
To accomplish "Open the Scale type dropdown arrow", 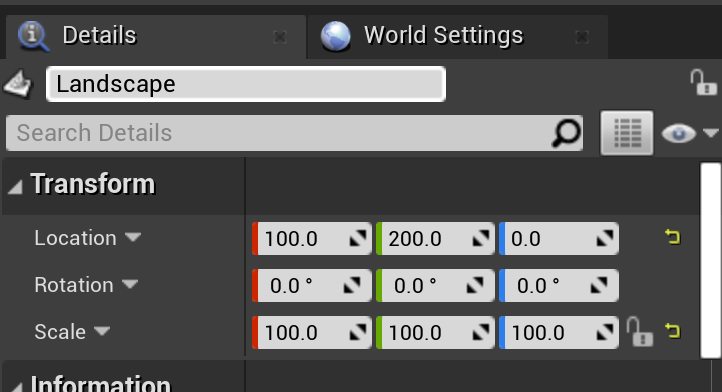I will [x=102, y=331].
